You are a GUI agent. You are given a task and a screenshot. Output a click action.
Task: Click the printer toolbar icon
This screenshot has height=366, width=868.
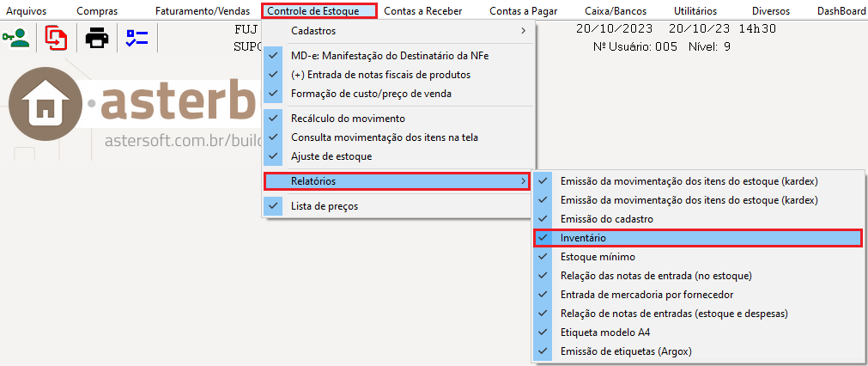click(97, 38)
